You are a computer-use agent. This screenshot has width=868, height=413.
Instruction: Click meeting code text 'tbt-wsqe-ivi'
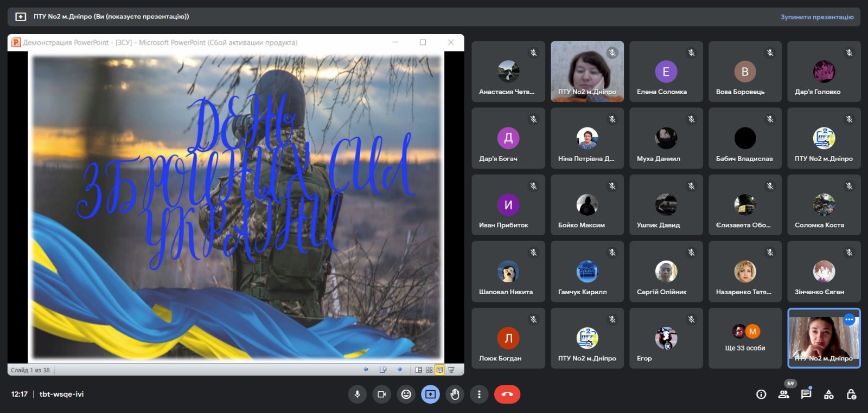click(61, 394)
